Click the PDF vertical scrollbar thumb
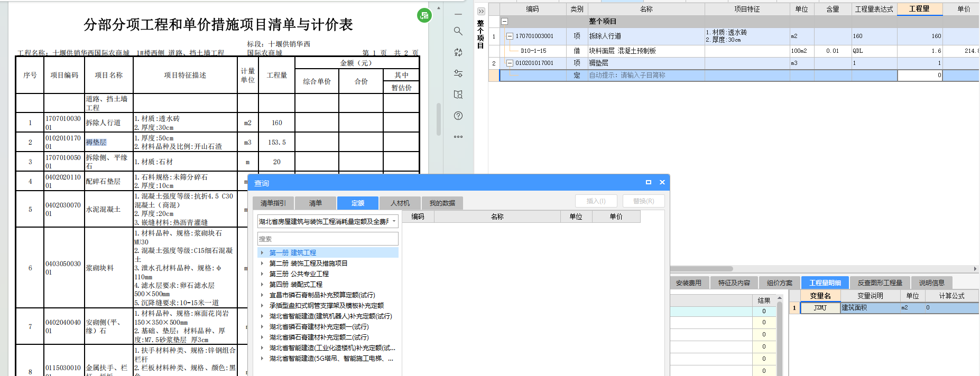Screen dimensions: 980x376 (438, 119)
